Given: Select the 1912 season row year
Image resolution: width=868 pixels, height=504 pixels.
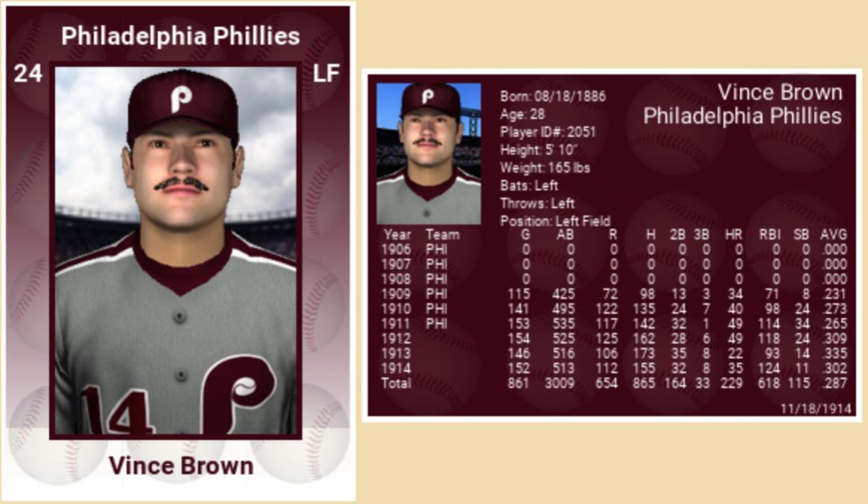Looking at the screenshot, I should [396, 339].
